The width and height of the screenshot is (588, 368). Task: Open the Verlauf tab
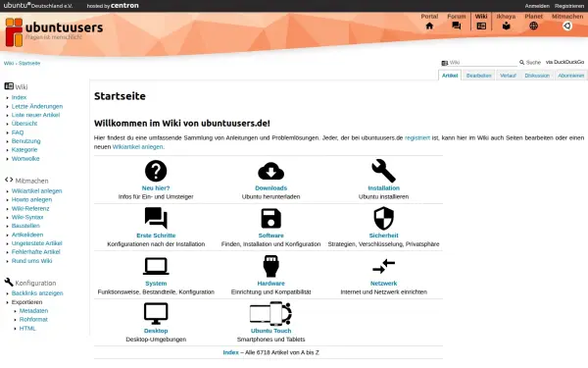click(x=508, y=76)
